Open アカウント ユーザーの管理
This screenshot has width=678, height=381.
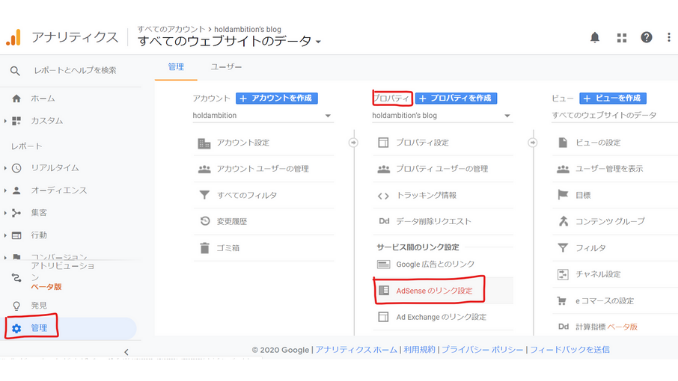(x=263, y=169)
